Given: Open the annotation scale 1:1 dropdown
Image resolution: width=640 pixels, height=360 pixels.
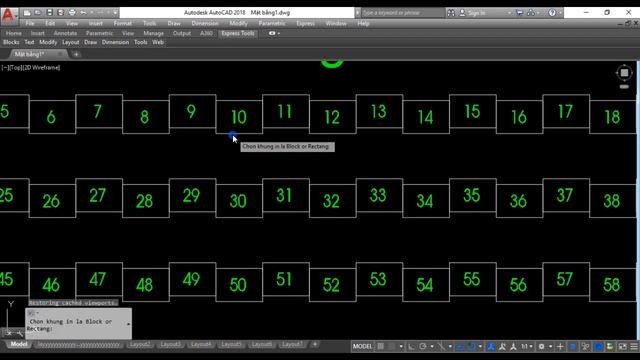Looking at the screenshot, I should (527, 346).
